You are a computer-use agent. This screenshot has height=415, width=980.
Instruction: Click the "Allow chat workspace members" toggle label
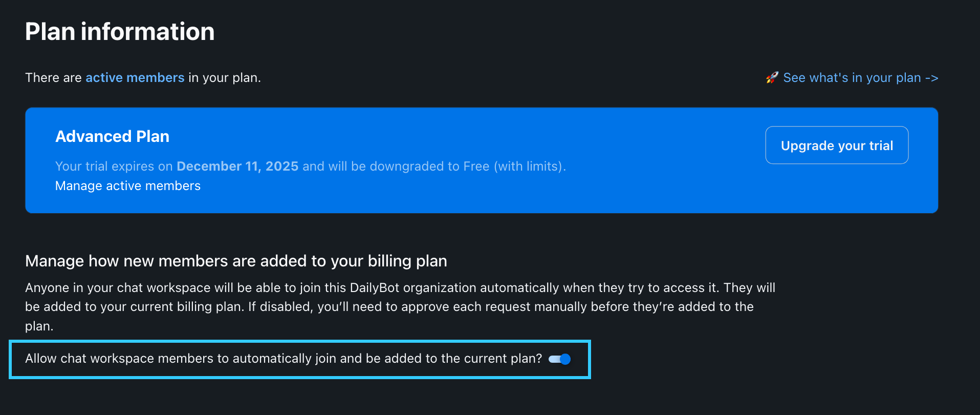click(x=283, y=359)
